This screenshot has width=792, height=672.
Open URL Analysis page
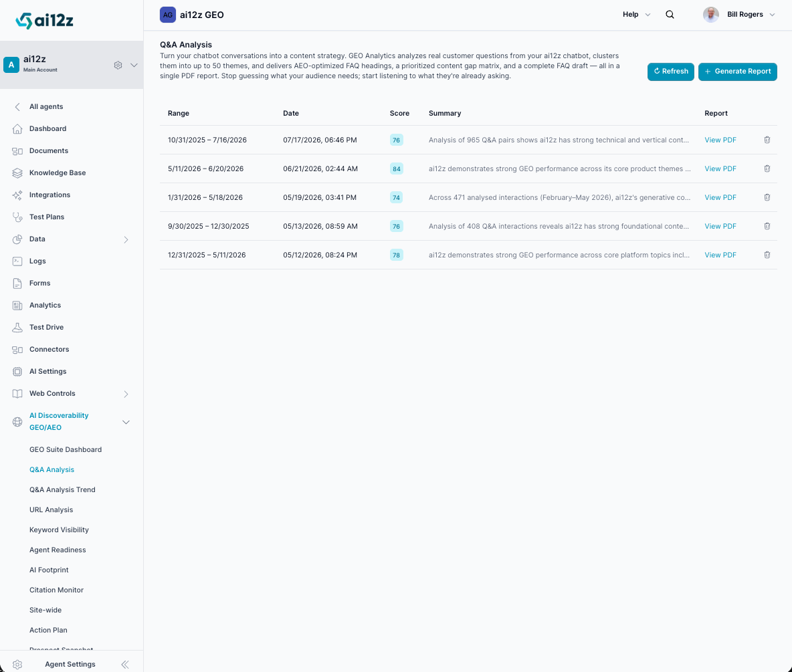pyautogui.click(x=51, y=510)
